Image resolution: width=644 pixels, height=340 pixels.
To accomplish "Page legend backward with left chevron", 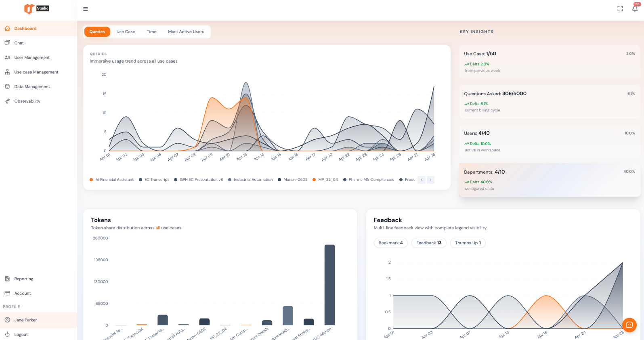I will [422, 180].
